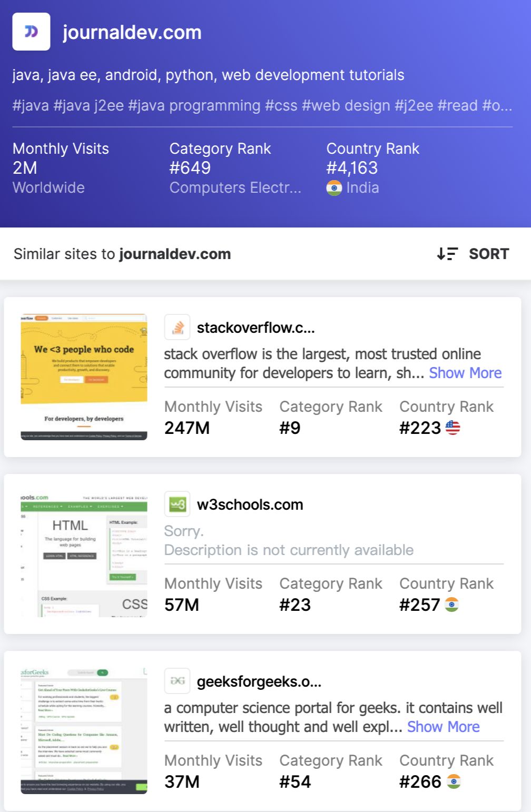Viewport: 531px width, 812px height.
Task: Expand Stack Overflow description with Show More
Action: tap(465, 373)
